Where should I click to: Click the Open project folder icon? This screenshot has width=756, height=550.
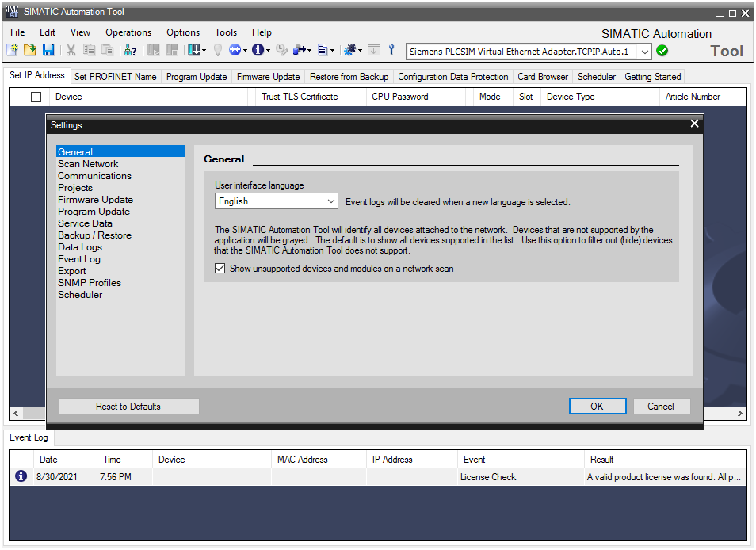[30, 50]
